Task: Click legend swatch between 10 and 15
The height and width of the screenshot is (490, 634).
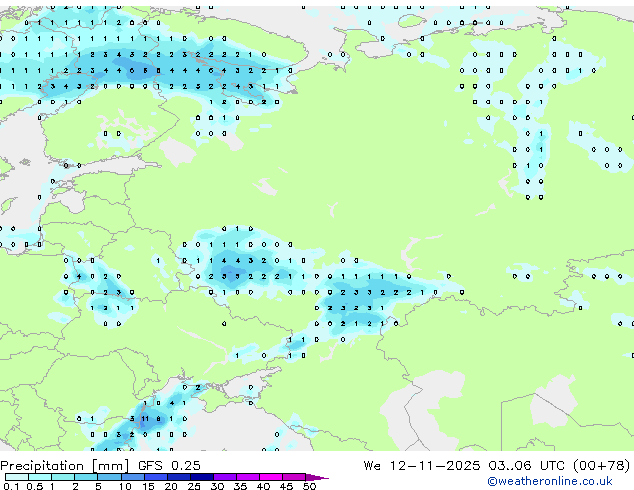Action: point(132,477)
